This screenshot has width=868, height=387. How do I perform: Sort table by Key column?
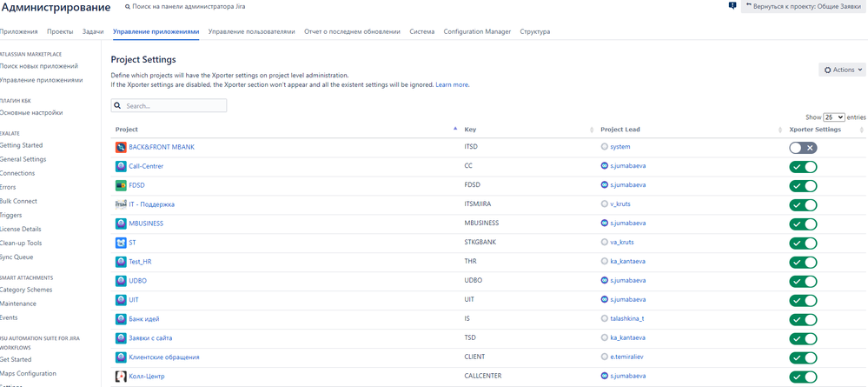(528, 130)
